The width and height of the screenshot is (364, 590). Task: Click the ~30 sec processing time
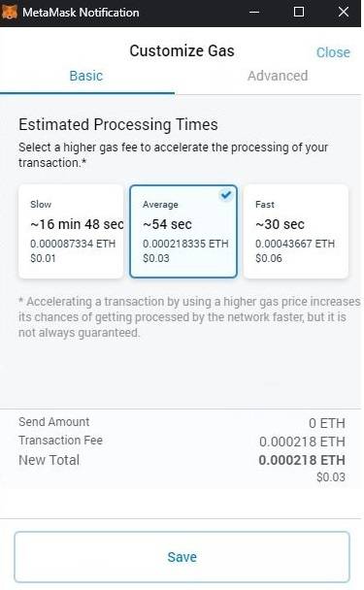coord(281,224)
